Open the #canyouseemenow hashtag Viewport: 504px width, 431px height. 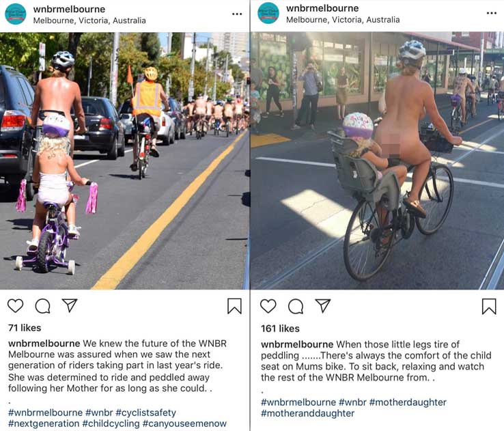click(x=184, y=423)
